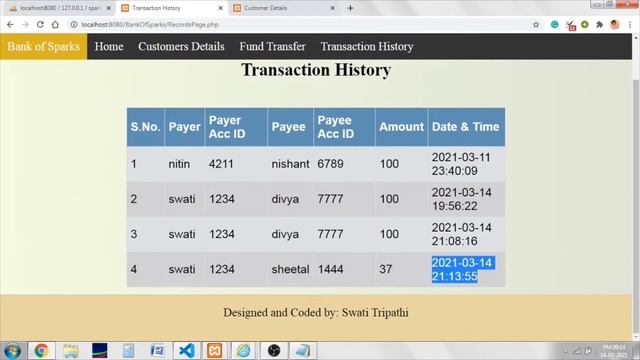Click the Transaction History page heading

[316, 70]
